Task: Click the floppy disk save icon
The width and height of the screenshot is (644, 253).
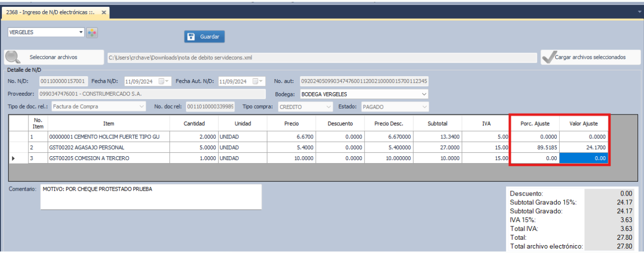Action: coord(191,36)
